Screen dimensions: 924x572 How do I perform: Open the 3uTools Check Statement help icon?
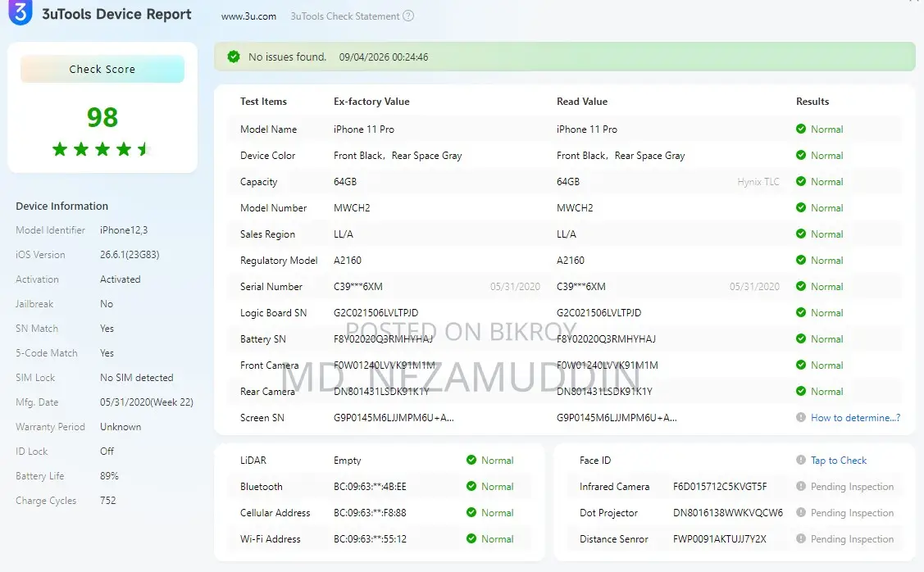(x=407, y=16)
